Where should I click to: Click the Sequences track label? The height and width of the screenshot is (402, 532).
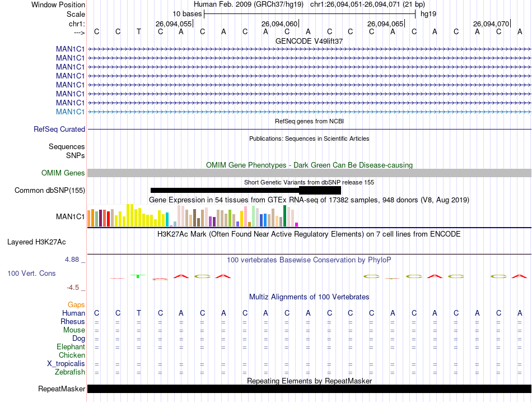(x=67, y=146)
